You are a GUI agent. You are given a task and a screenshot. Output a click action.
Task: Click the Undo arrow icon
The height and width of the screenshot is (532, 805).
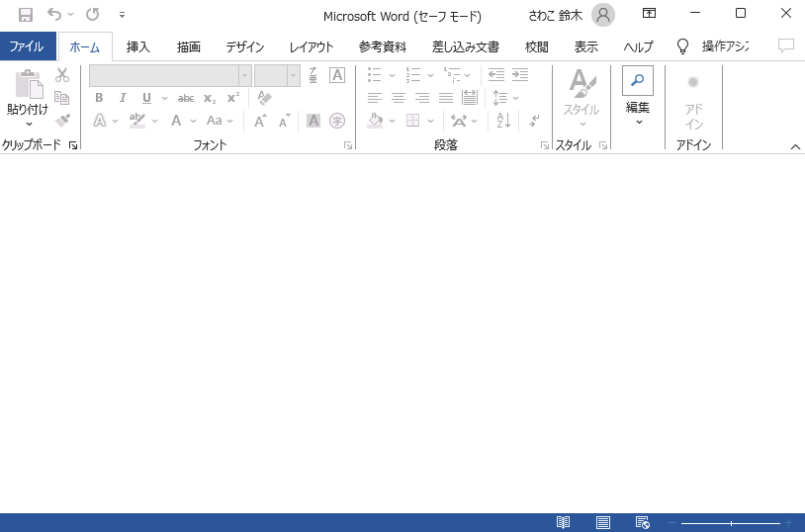tap(54, 14)
